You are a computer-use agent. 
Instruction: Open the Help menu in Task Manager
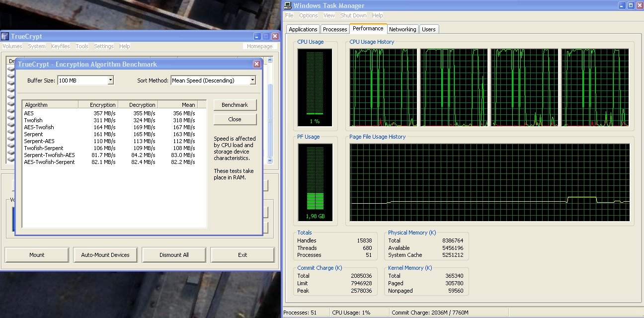tap(378, 15)
